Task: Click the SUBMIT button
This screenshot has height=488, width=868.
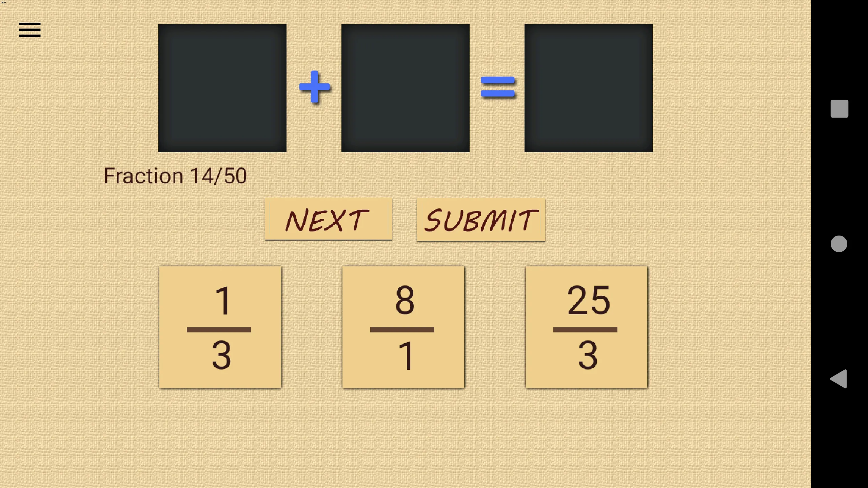Action: (481, 221)
